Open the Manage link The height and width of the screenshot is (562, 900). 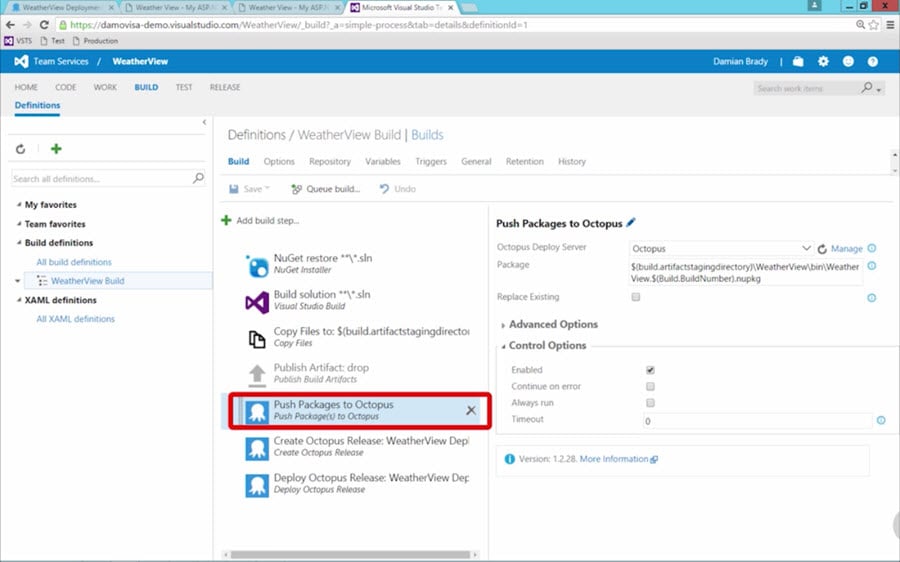click(x=847, y=249)
